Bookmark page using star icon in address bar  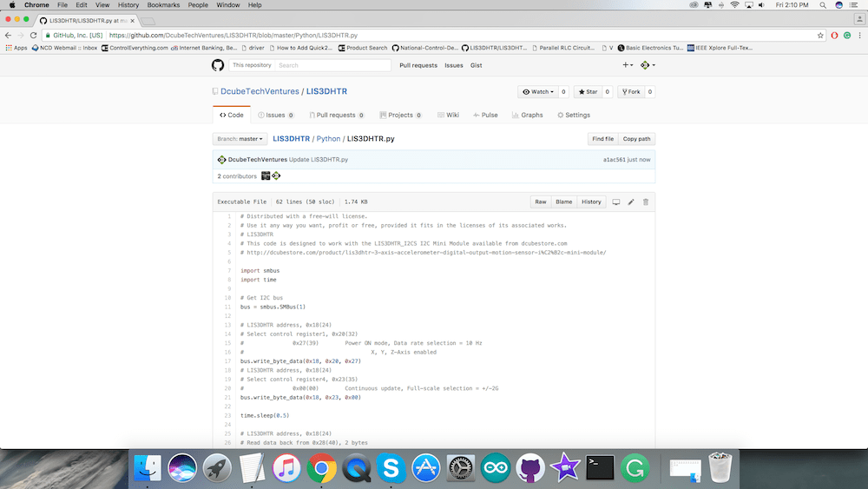[820, 36]
